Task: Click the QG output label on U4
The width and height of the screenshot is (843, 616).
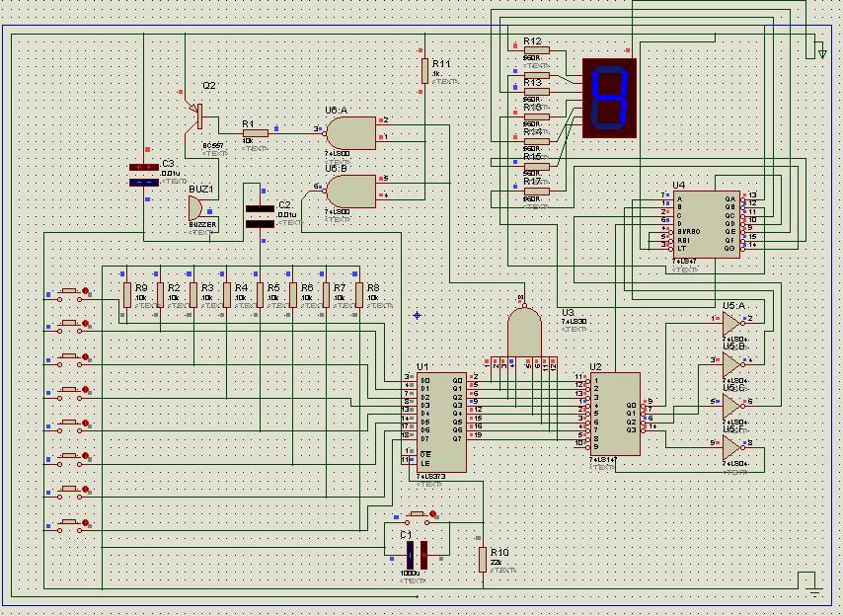Action: point(729,249)
